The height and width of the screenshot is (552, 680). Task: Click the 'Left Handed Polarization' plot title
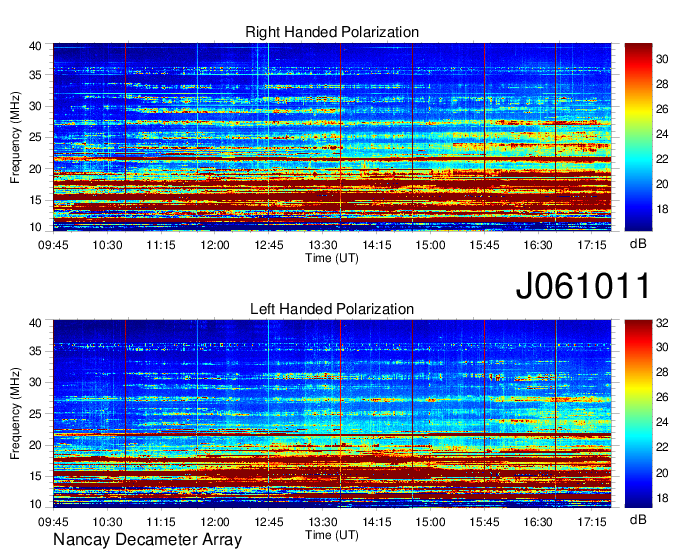pyautogui.click(x=332, y=309)
